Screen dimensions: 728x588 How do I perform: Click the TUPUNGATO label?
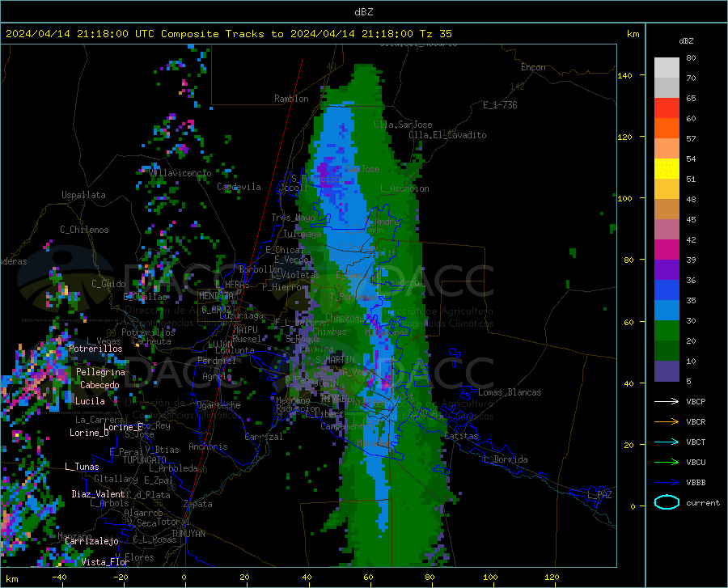point(145,460)
